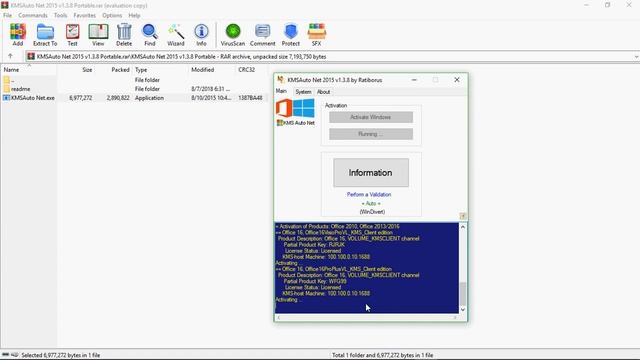Minimize the KMSAuto Net window
Screen dimensions: 640x360
(x=414, y=80)
